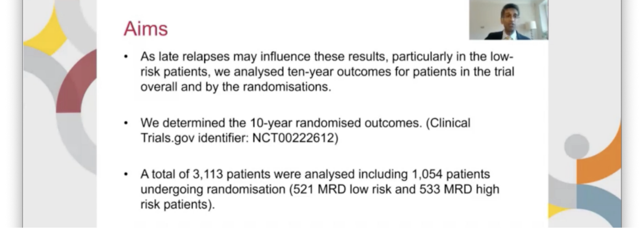
Task: Click the "1,054 patients" figure
Action: pos(449,174)
